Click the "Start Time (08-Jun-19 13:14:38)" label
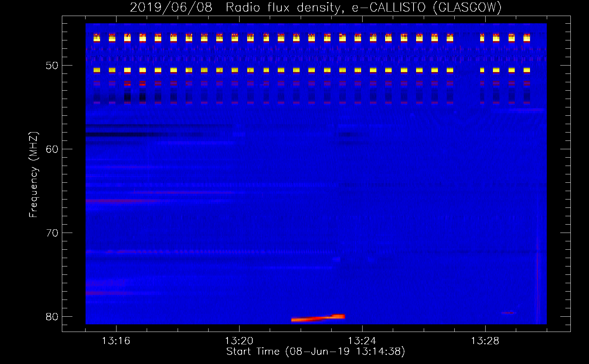 coord(316,352)
